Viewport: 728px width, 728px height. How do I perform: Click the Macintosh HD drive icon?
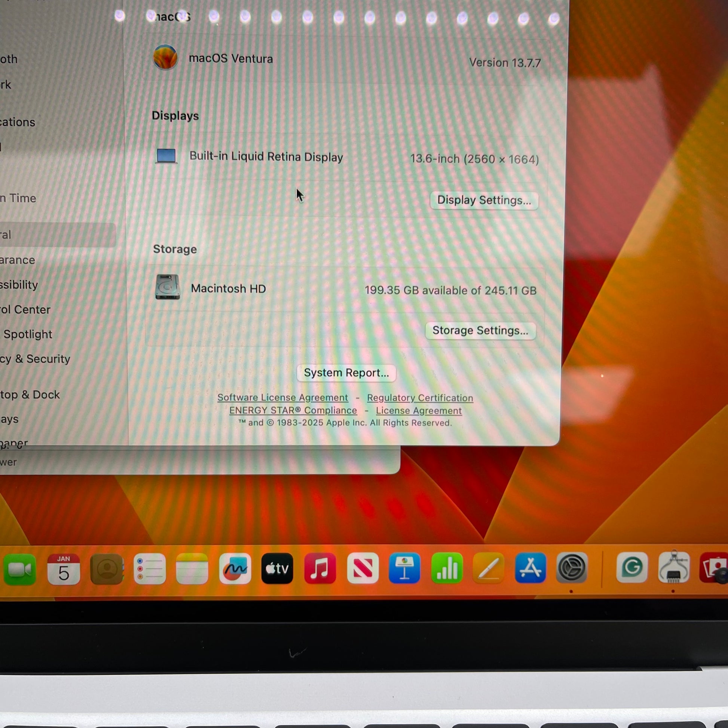pos(167,287)
